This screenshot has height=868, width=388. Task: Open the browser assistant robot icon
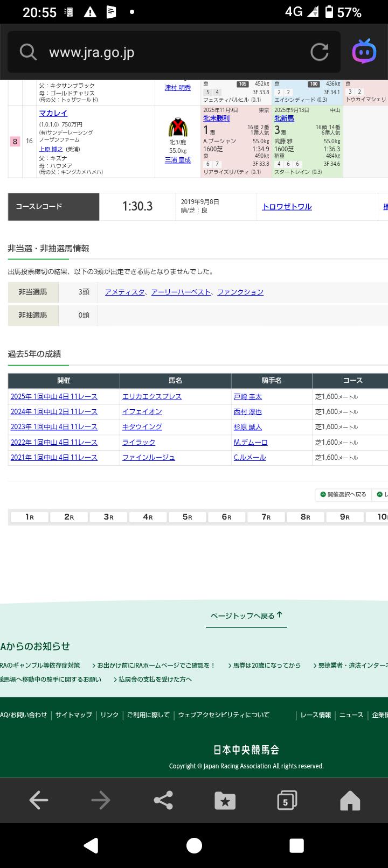tap(364, 52)
